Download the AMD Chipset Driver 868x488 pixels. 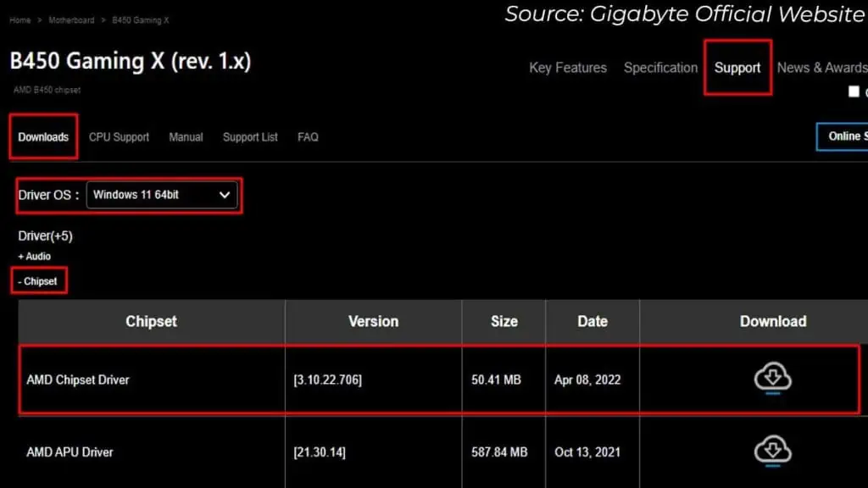pyautogui.click(x=773, y=379)
